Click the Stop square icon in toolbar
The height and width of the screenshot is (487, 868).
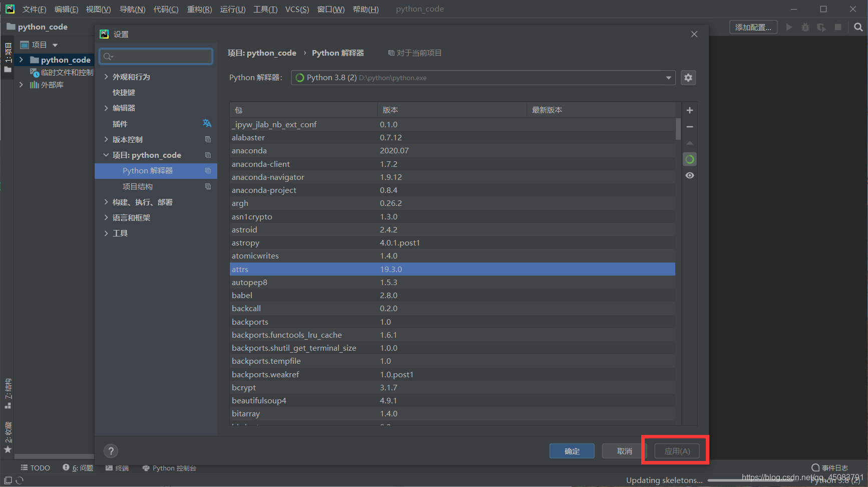click(x=838, y=27)
